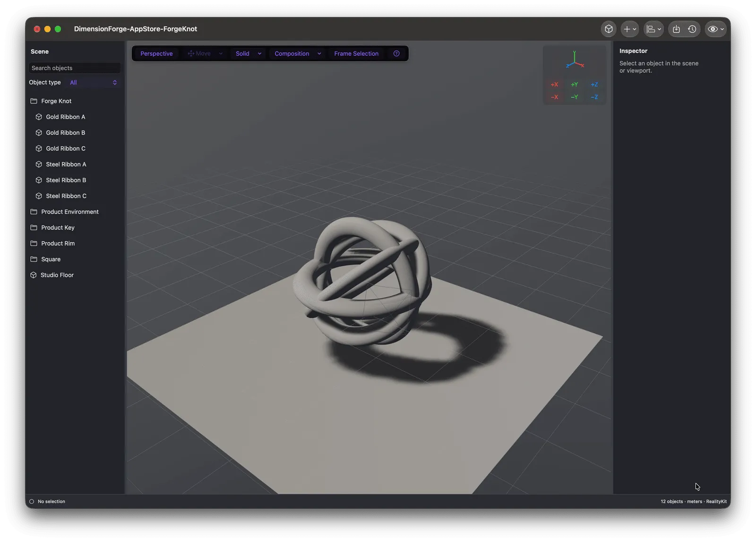Click the Forge Knot folder icon
The height and width of the screenshot is (542, 756).
34,101
